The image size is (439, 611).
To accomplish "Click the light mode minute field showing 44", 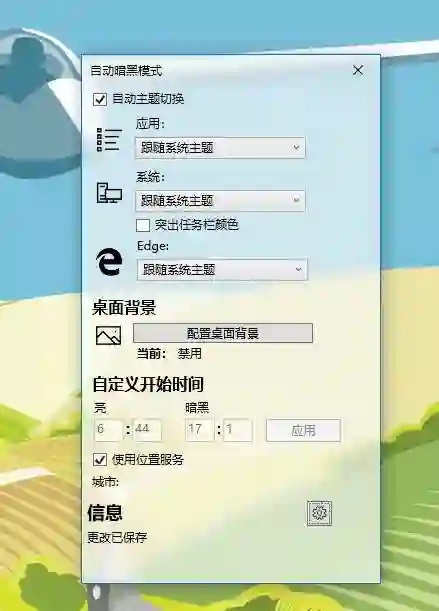I will (x=147, y=430).
